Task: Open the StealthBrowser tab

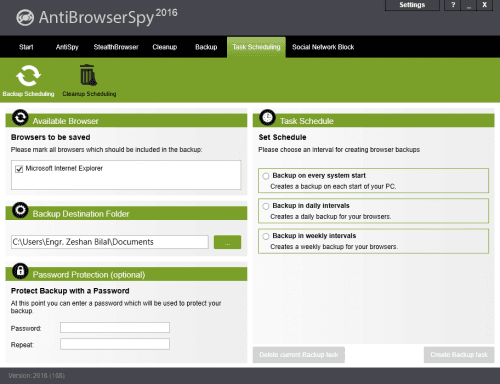Action: click(x=116, y=47)
